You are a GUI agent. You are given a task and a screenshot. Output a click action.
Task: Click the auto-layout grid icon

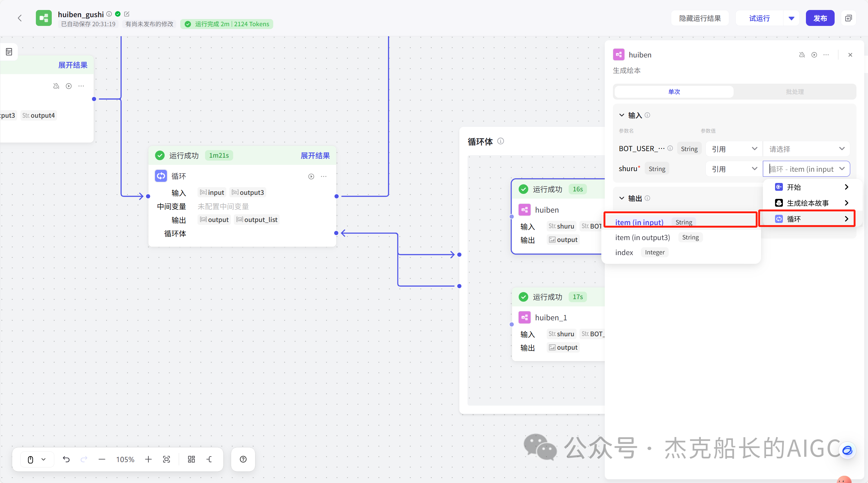[192, 459]
